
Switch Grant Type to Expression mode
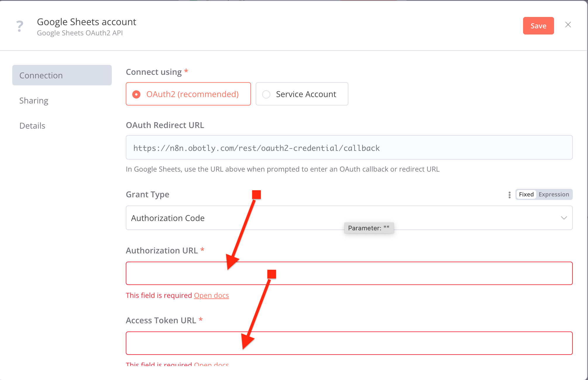click(x=553, y=195)
